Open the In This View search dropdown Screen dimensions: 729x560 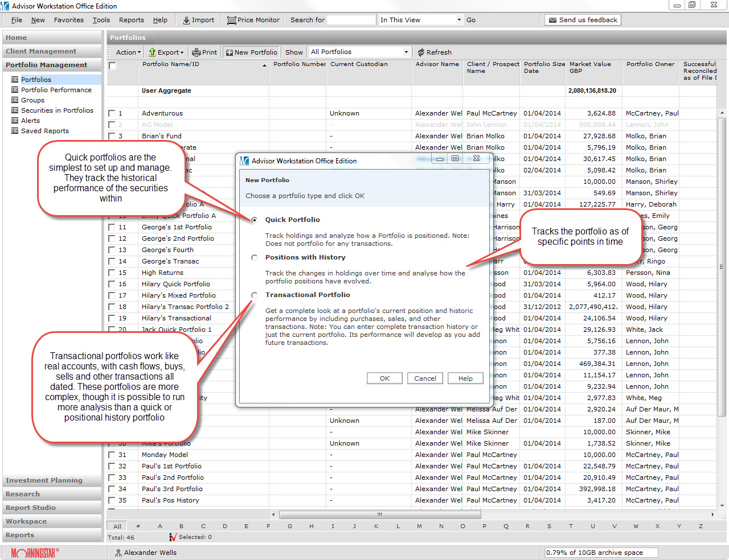point(459,20)
